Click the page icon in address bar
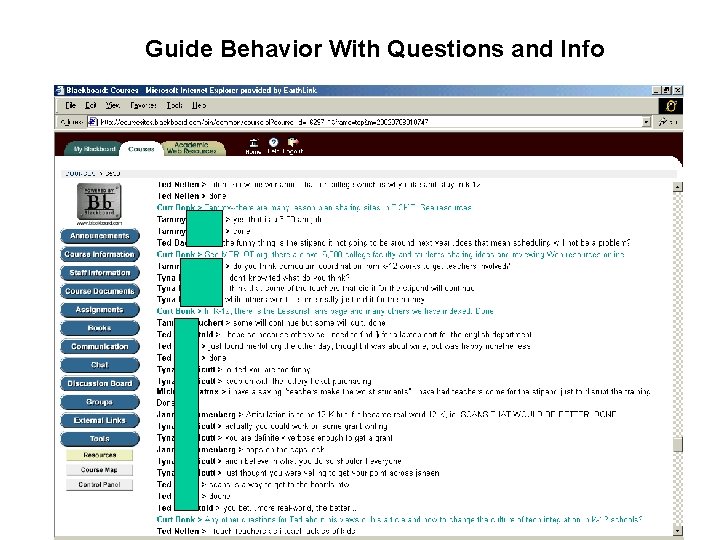This screenshot has width=720, height=540. point(93,122)
